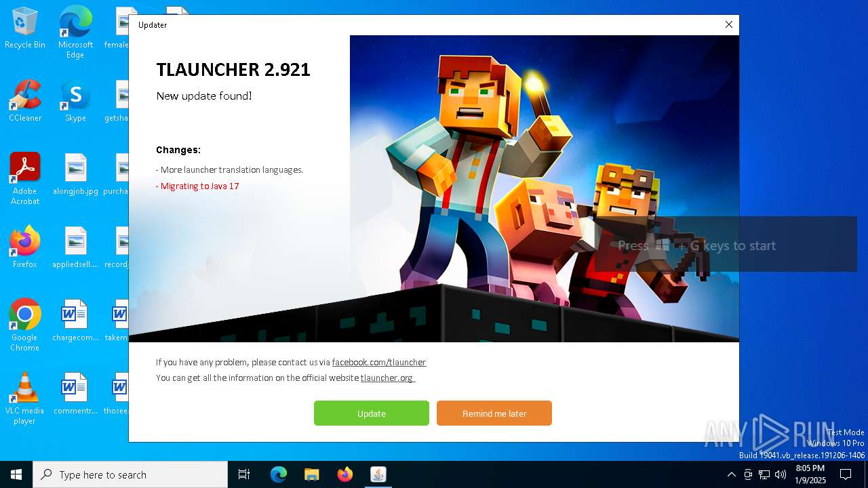Click the 'New update found!' text

[x=204, y=96]
